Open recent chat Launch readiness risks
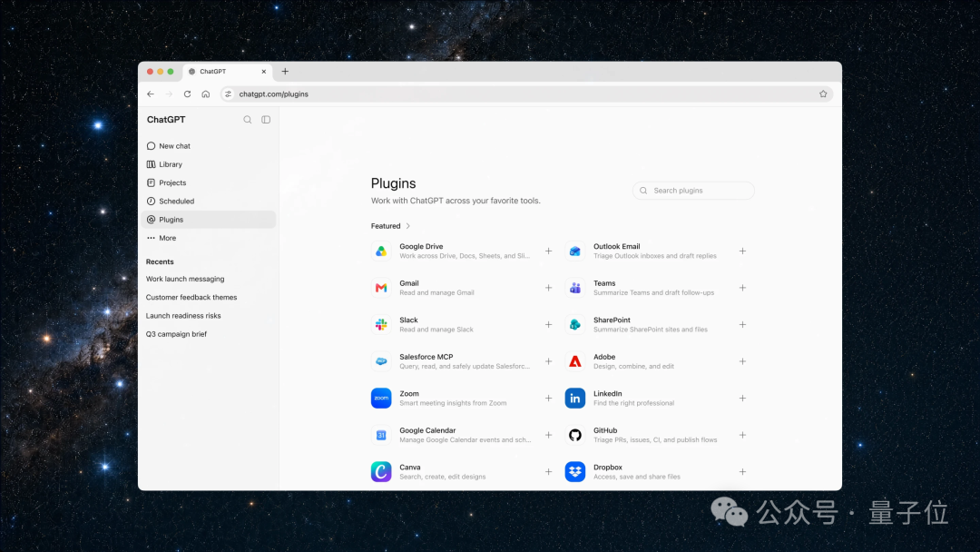This screenshot has width=980, height=552. (x=183, y=316)
